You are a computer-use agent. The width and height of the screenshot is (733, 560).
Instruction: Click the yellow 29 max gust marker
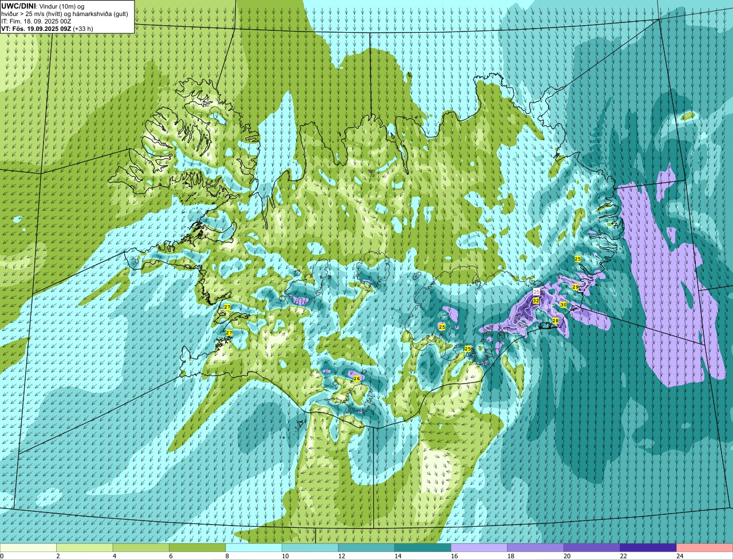tap(576, 287)
